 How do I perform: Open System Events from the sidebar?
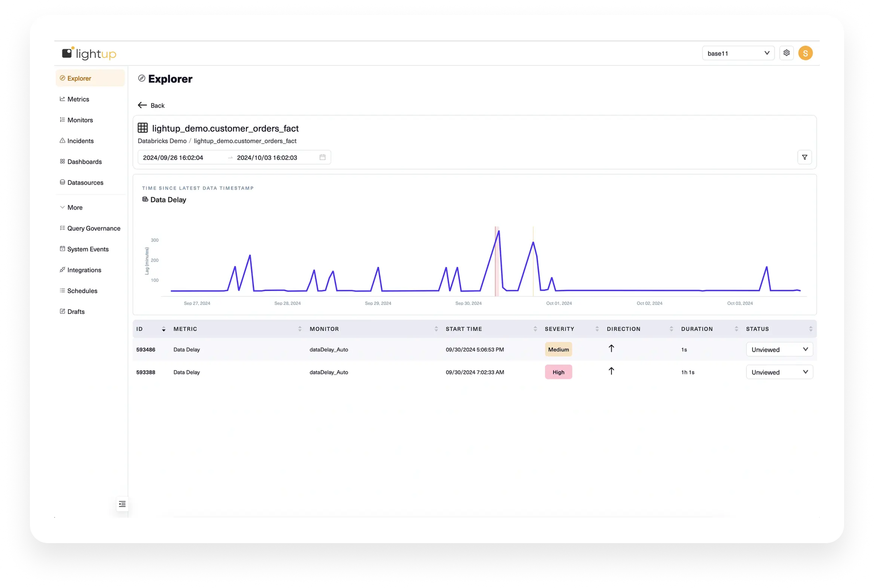88,249
